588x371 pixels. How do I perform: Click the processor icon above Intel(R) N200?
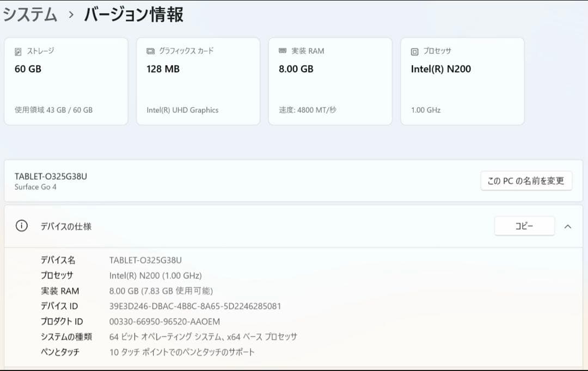(x=415, y=51)
